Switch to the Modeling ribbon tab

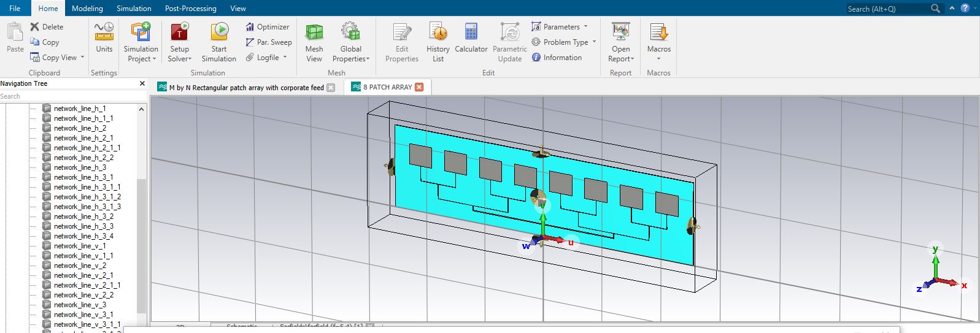[87, 9]
